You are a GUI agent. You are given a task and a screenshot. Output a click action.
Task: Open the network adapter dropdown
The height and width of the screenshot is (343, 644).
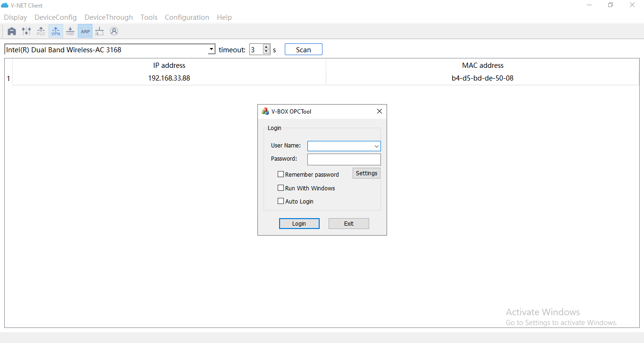click(x=211, y=49)
